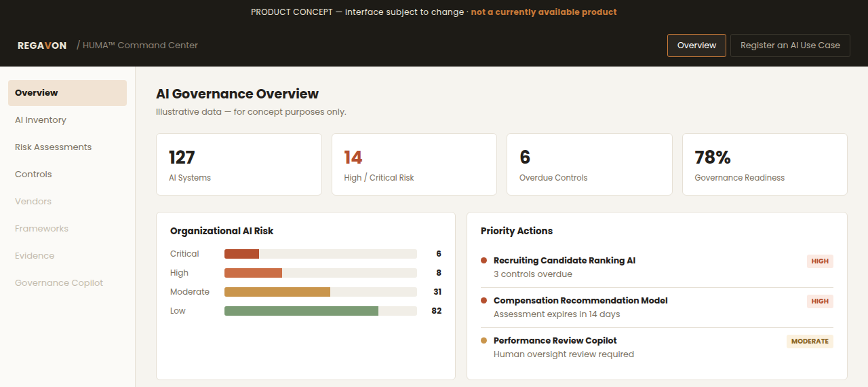
Task: Click the Low count value 82
Action: pos(437,311)
